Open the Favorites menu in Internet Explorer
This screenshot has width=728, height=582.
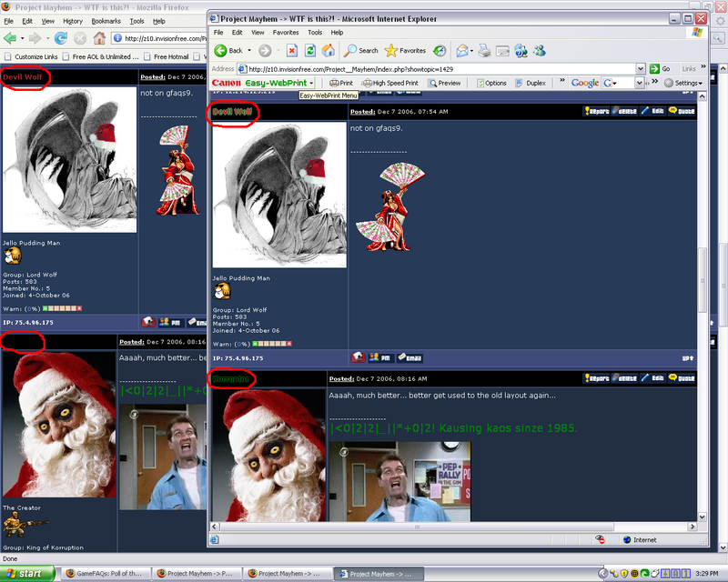(x=285, y=32)
